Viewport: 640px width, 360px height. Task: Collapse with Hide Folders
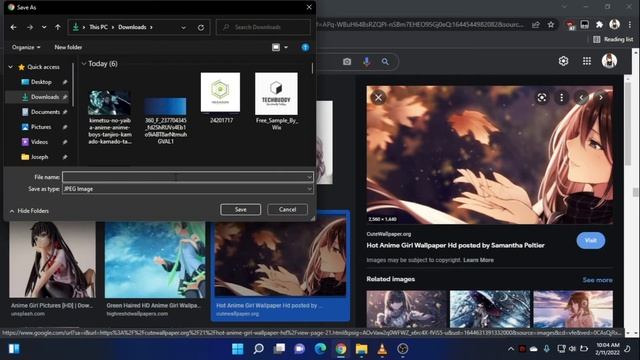click(29, 211)
